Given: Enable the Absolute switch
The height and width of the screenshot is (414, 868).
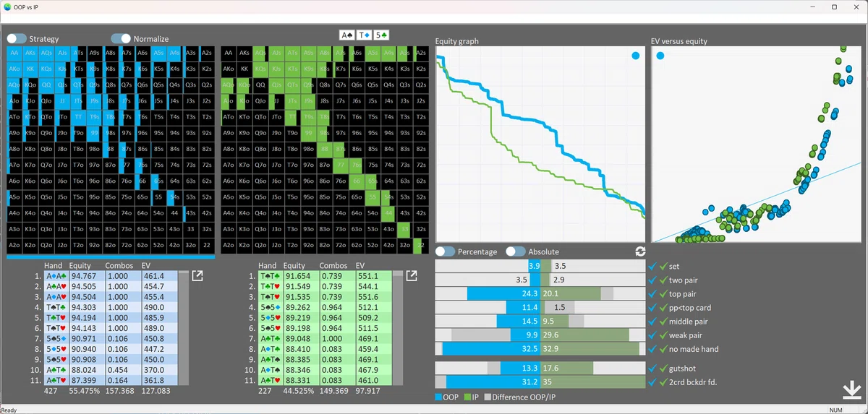Looking at the screenshot, I should (515, 251).
